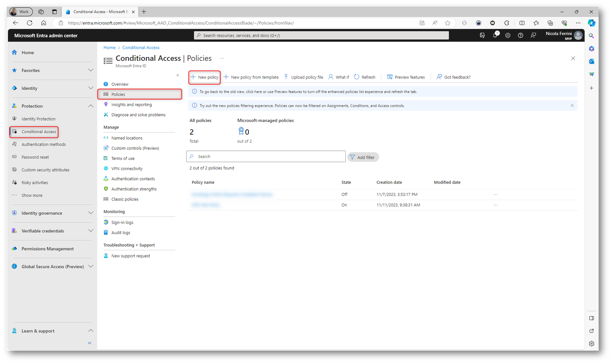Open Custom controls (Preview)
Screen dimensions: 612x364
[135, 148]
